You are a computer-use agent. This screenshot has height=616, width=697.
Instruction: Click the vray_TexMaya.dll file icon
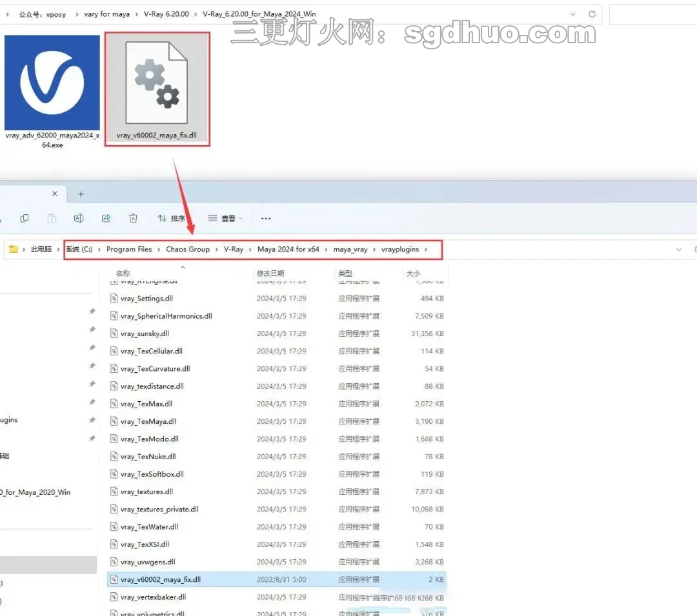[x=114, y=421]
